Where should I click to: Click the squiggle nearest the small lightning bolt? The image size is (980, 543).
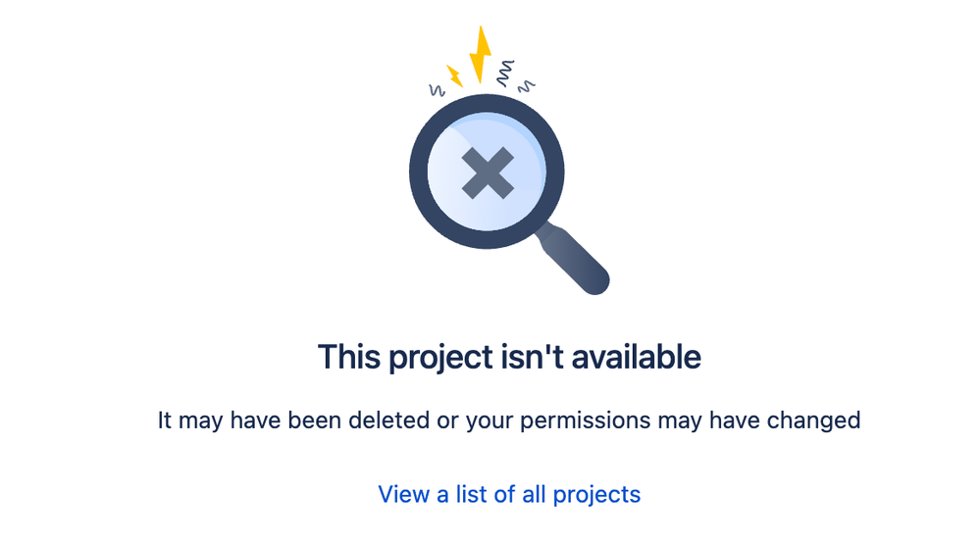click(x=437, y=90)
